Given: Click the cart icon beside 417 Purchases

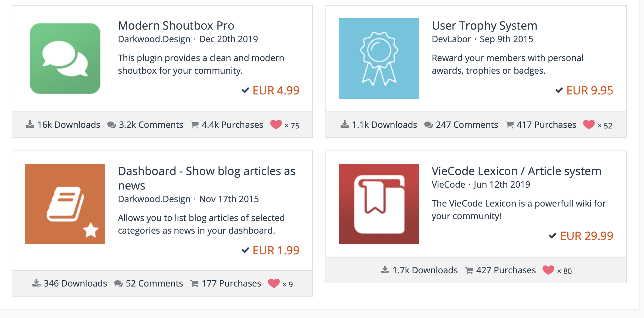Looking at the screenshot, I should [510, 125].
